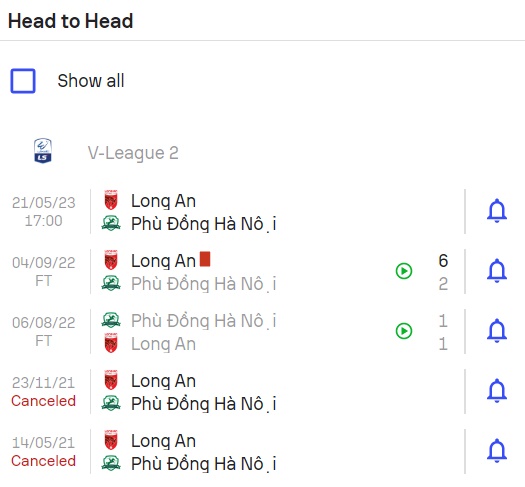525x487 pixels.
Task: Click bell icon for 23/11/21 canceled match
Action: click(497, 391)
